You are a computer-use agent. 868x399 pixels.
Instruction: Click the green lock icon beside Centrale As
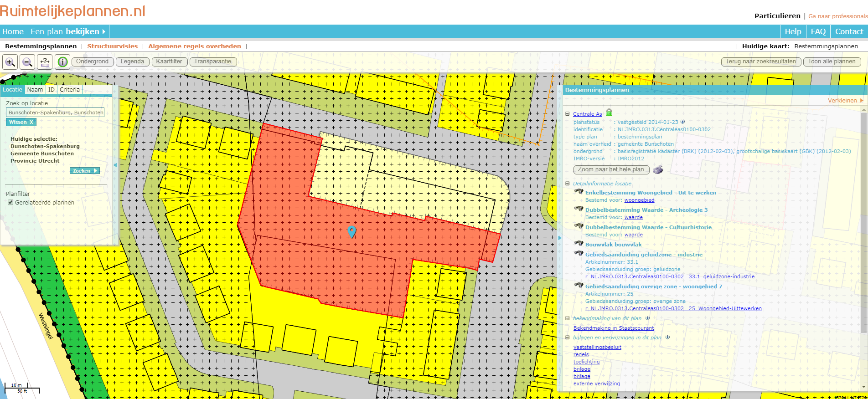click(x=609, y=113)
